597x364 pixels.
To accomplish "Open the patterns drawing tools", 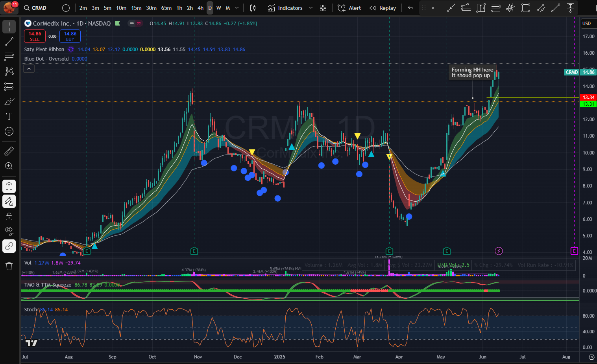I will [9, 72].
